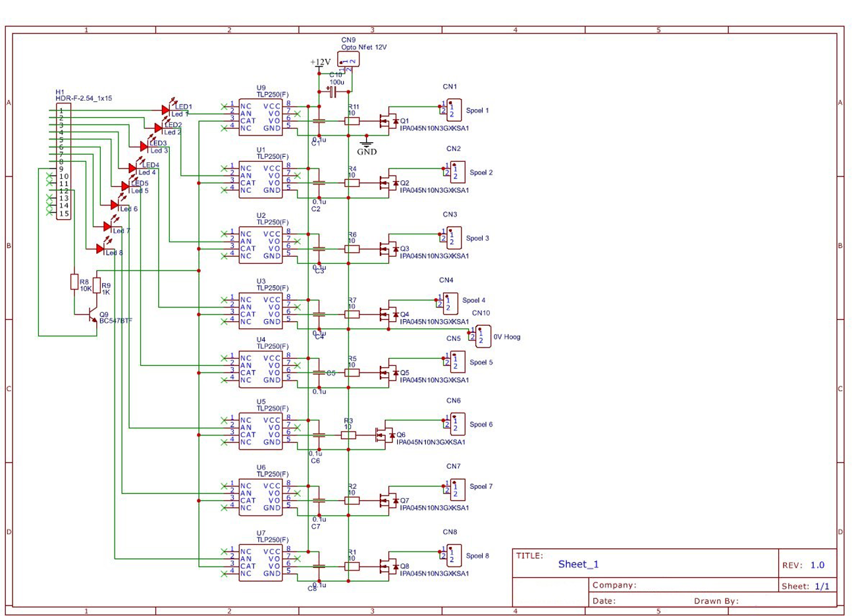Click the 'Opto Nfet 12V' label
The height and width of the screenshot is (616, 856).
[x=364, y=47]
